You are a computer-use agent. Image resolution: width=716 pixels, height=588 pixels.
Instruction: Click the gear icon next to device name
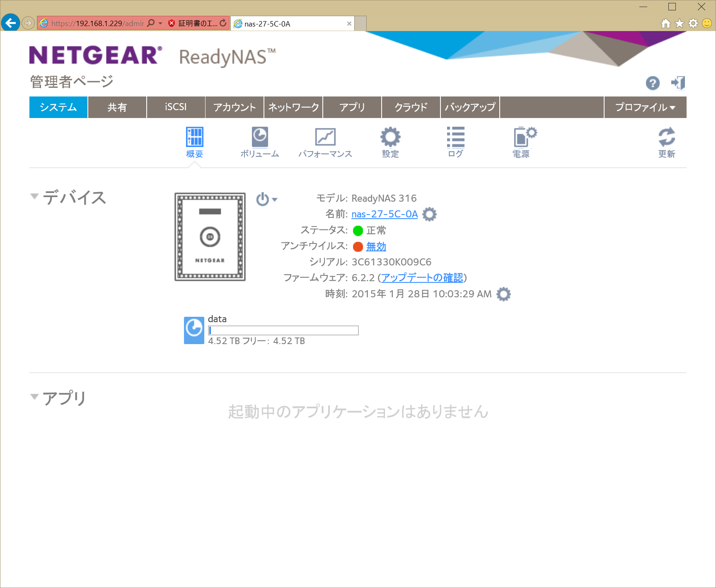point(429,214)
